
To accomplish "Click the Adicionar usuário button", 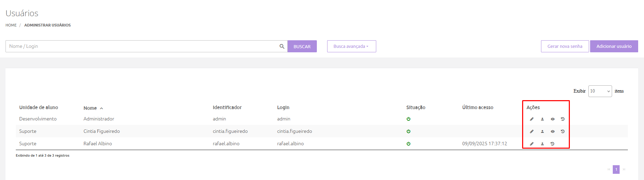I will pos(614,46).
